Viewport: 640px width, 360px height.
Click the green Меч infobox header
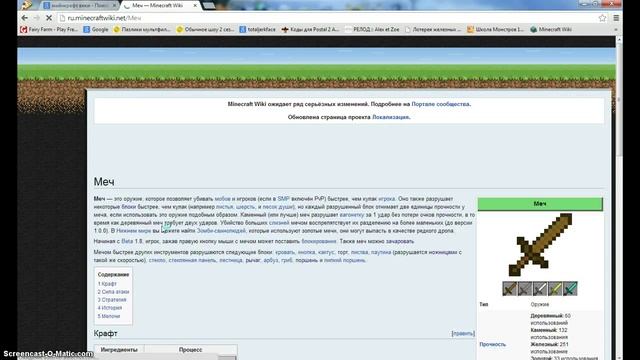540,204
